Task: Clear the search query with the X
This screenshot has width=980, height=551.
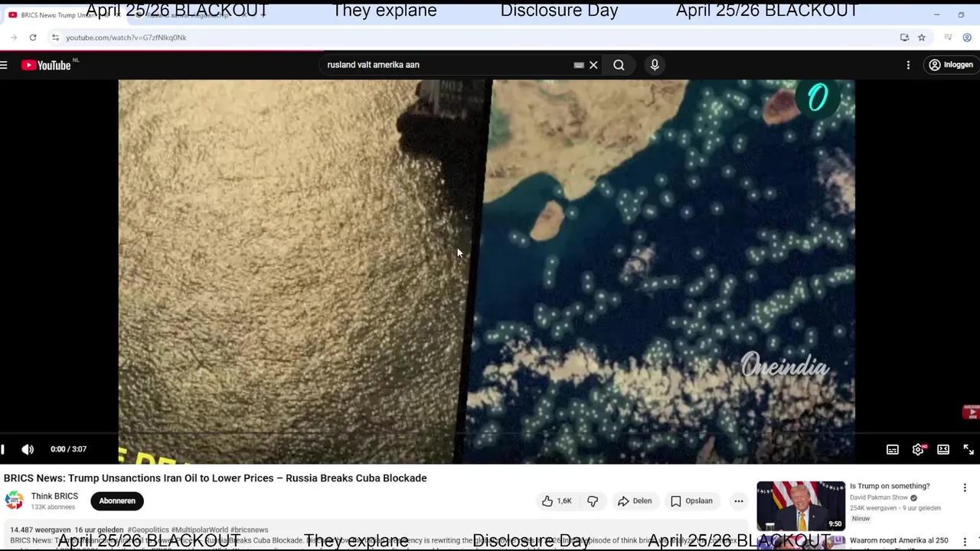Action: click(x=593, y=65)
